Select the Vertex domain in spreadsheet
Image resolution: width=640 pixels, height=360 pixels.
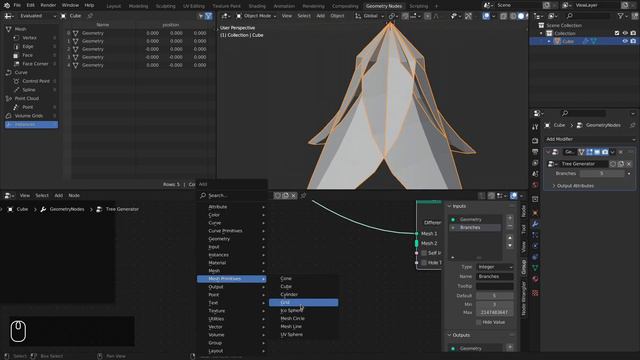pyautogui.click(x=29, y=38)
